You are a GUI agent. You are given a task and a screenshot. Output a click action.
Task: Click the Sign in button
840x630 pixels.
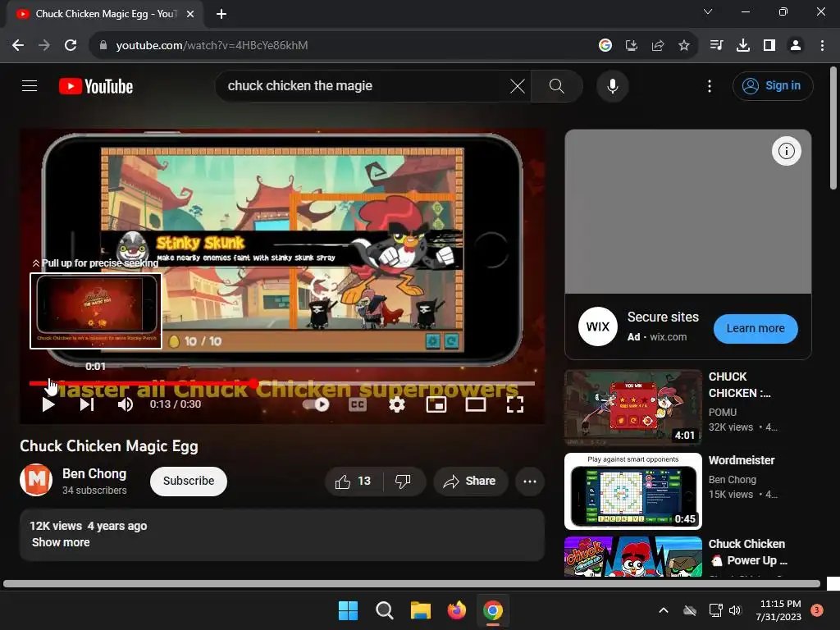tap(773, 85)
